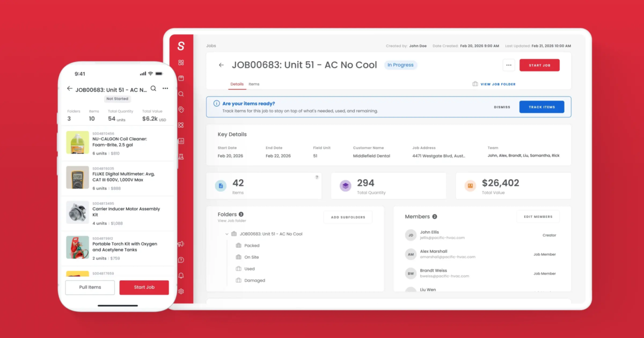
Task: Open View Job Folder link
Action: click(494, 84)
